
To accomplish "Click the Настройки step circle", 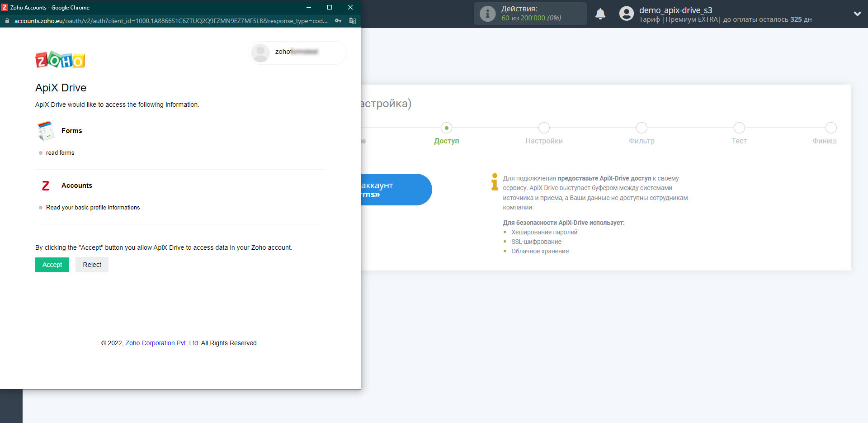I will coord(544,128).
